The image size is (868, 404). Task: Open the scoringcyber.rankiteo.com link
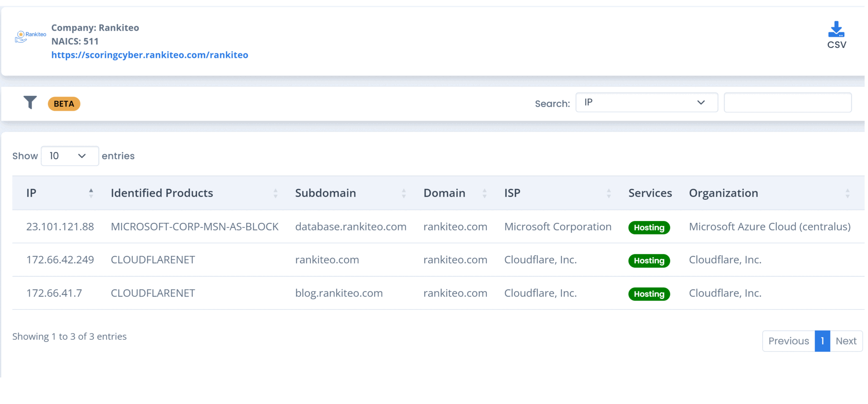[x=150, y=55]
